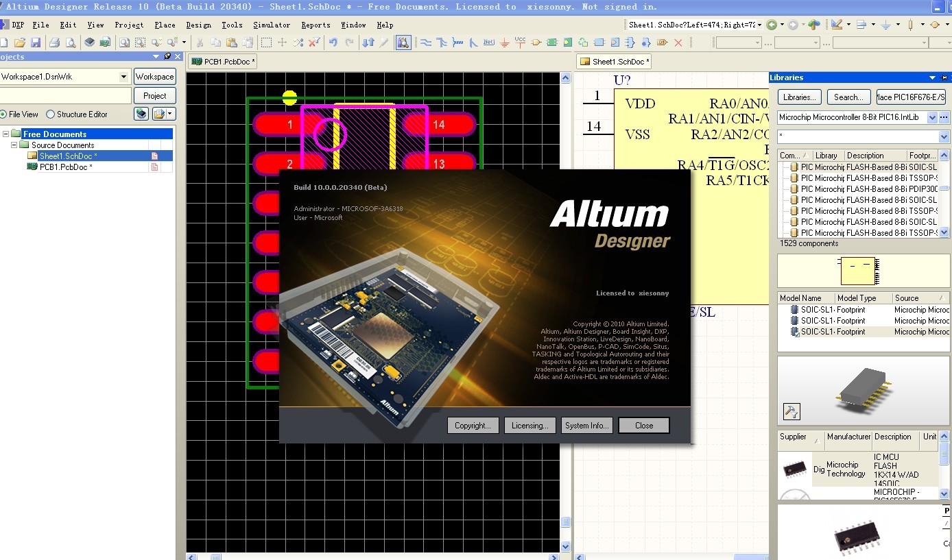
Task: Select PCB1.PcbDoc in the Projects tree
Action: (x=65, y=167)
